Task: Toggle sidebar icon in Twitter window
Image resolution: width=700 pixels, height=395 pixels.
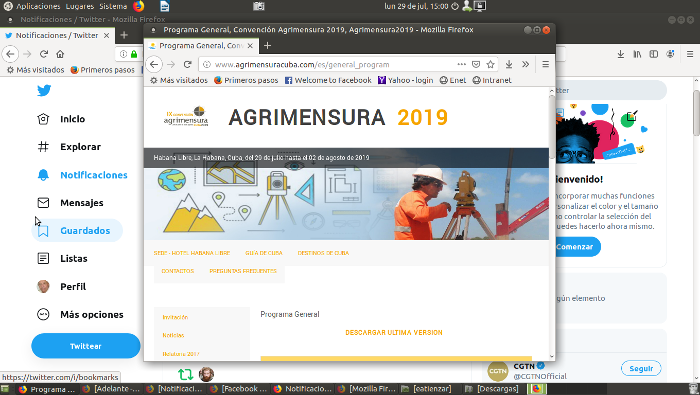Action: click(654, 54)
